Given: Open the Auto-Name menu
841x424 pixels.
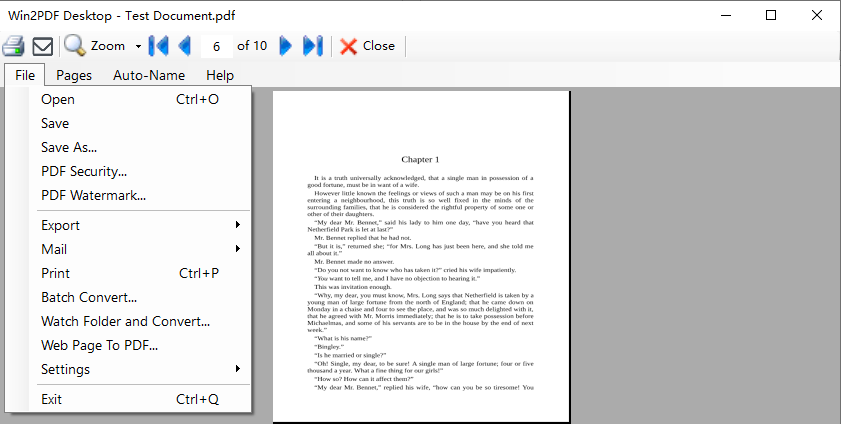Looking at the screenshot, I should tap(149, 75).
